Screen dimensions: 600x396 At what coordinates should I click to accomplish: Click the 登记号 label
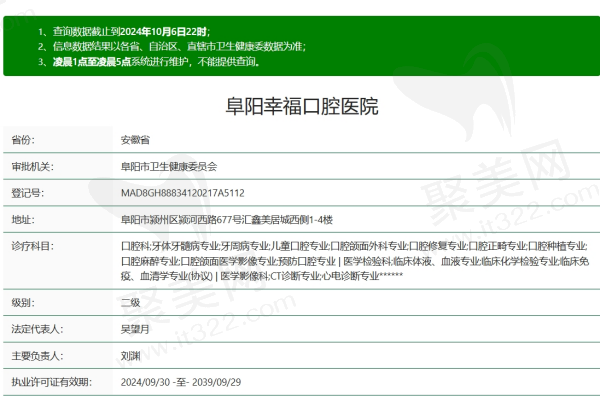(28, 193)
